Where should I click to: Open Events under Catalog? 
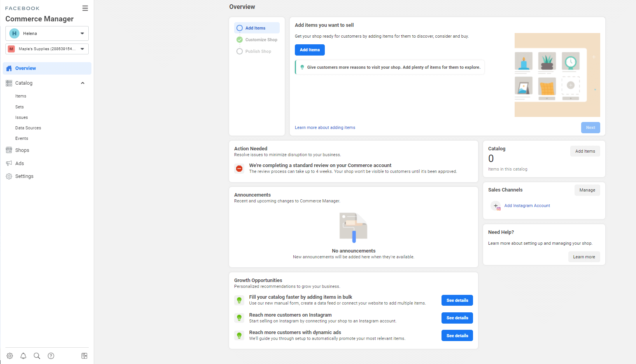(x=22, y=138)
